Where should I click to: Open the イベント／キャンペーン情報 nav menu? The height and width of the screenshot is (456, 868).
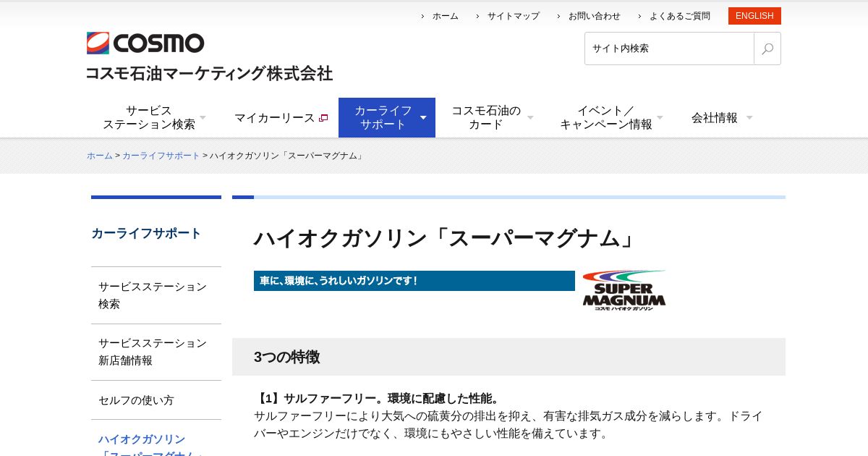(x=606, y=117)
